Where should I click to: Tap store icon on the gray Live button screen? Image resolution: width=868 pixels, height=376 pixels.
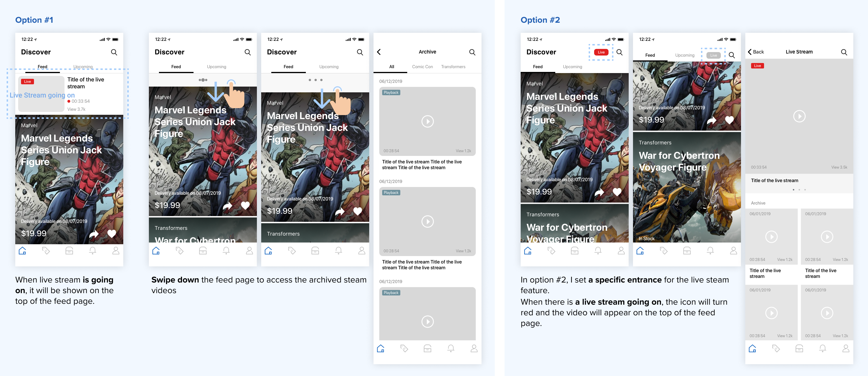687,251
